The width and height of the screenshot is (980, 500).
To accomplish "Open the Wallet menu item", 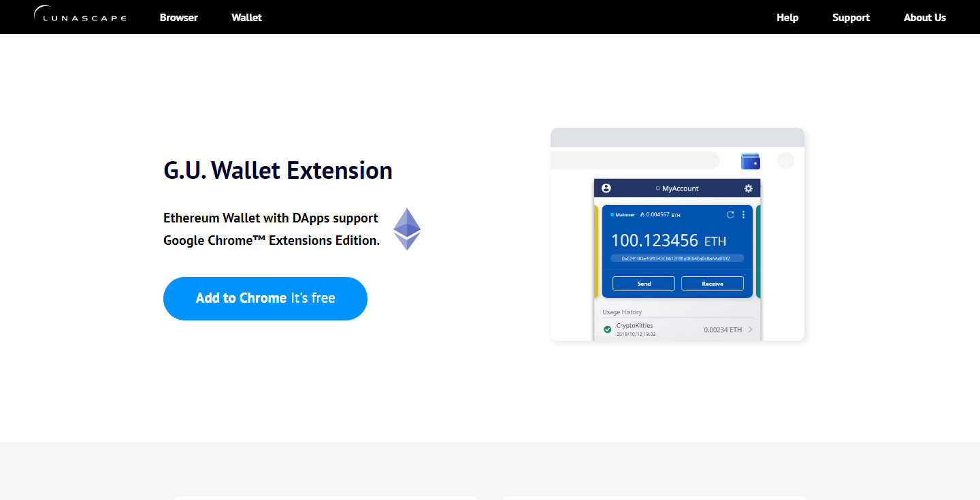I will (246, 17).
